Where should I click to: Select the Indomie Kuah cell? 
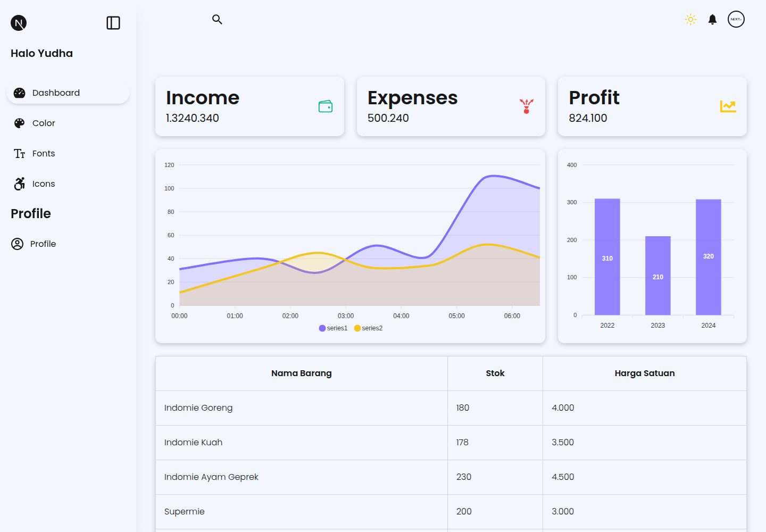302,443
